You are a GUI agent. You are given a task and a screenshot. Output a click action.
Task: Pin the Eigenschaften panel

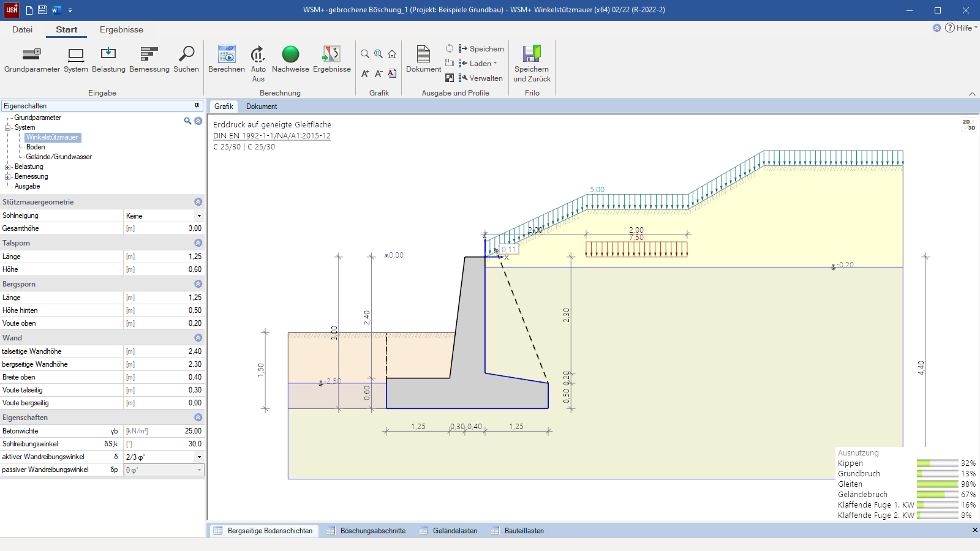(x=197, y=106)
